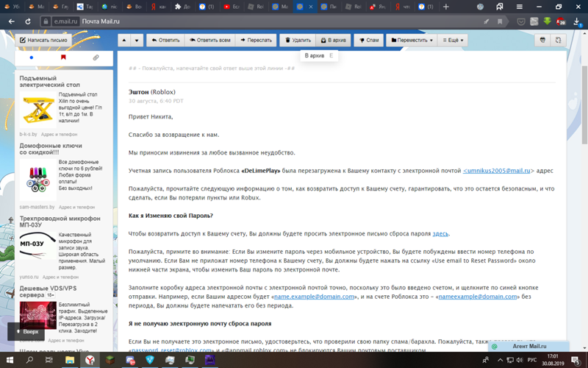Click taskbar search magnifier
Image resolution: width=588 pixels, height=368 pixels.
click(x=29, y=360)
